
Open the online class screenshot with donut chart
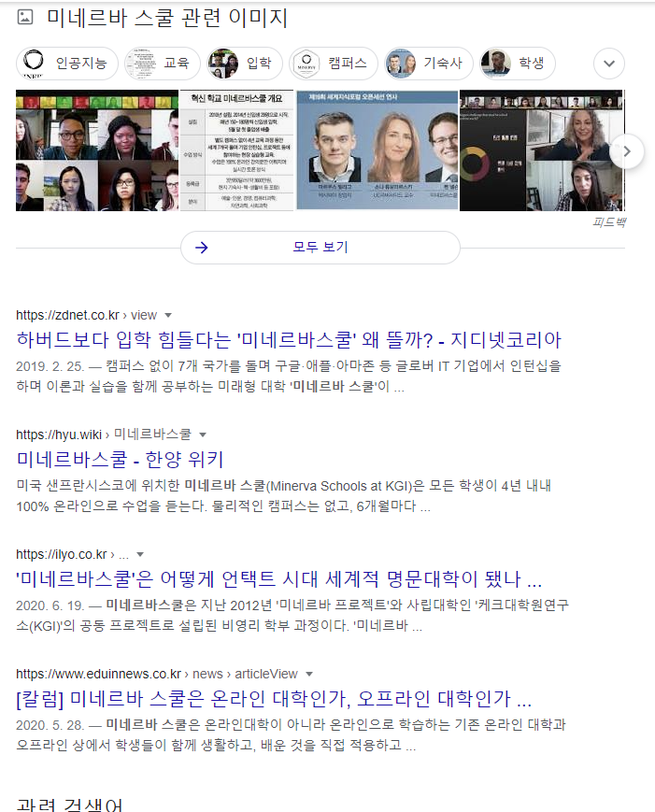[x=542, y=150]
